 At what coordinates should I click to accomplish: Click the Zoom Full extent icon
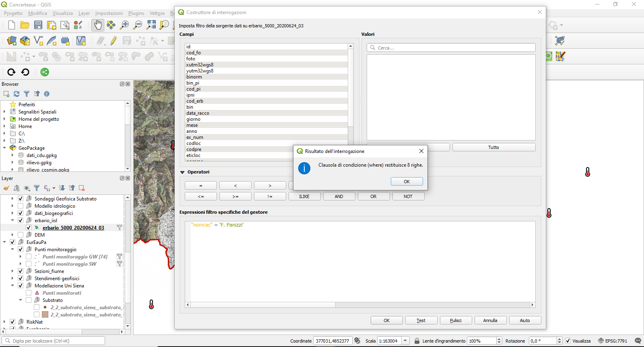click(151, 25)
